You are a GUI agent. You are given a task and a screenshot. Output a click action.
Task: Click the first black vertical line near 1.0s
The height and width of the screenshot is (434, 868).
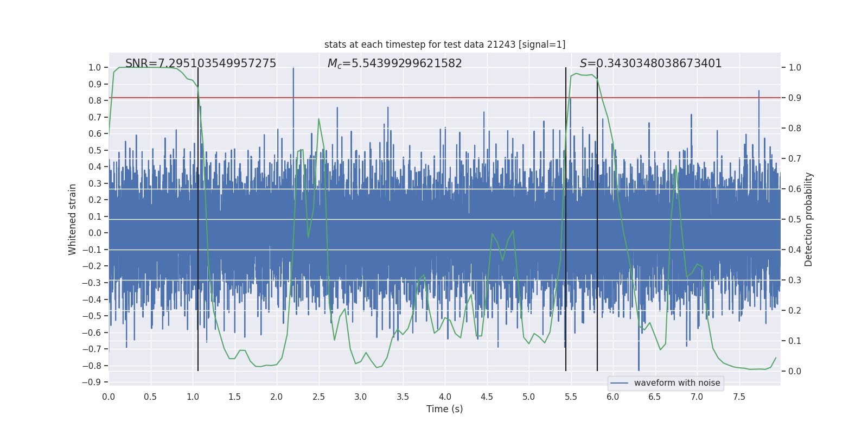coord(198,217)
